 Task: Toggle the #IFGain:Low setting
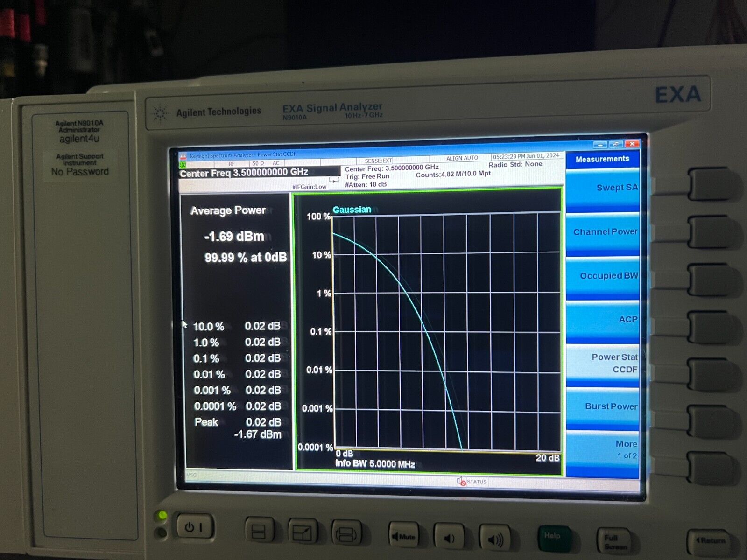pyautogui.click(x=309, y=186)
